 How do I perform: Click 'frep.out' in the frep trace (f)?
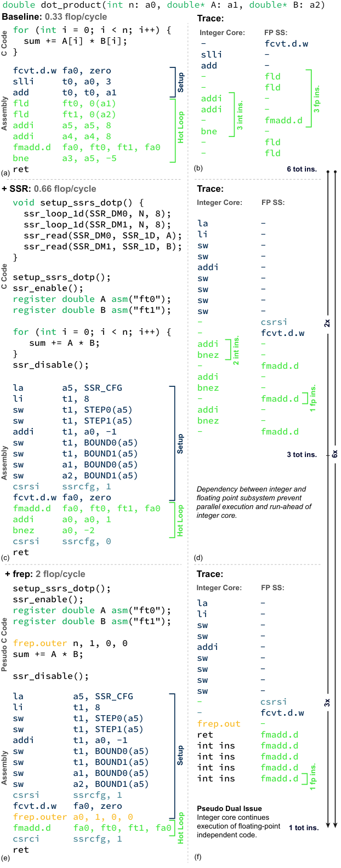pyautogui.click(x=219, y=724)
